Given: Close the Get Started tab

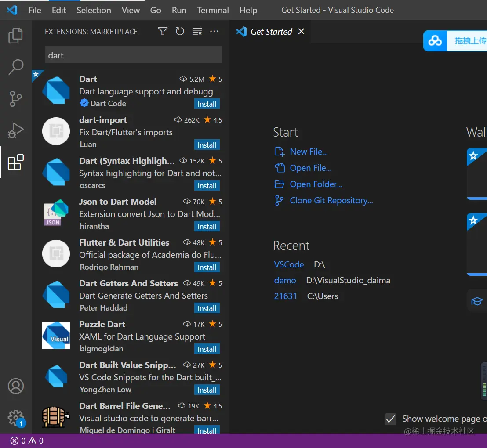Looking at the screenshot, I should click(x=301, y=31).
